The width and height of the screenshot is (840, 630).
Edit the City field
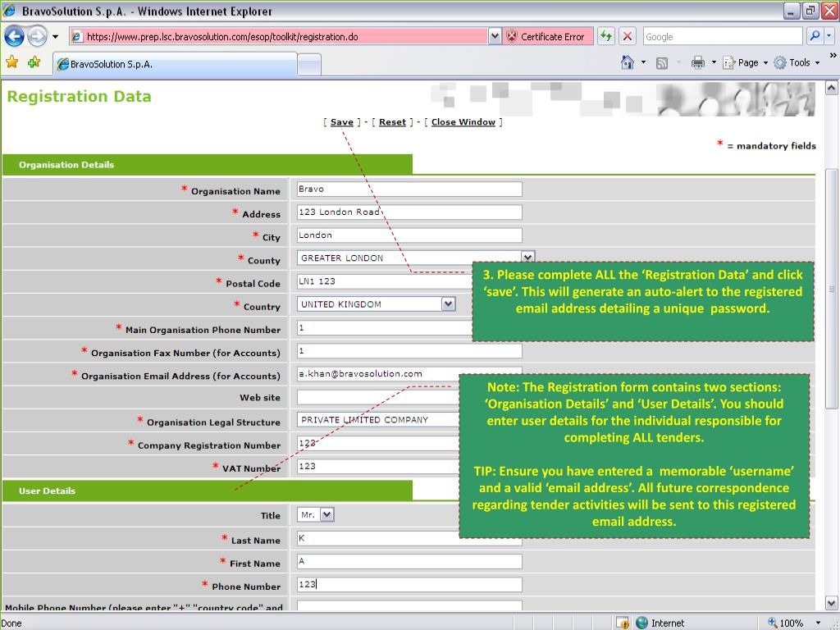(409, 235)
